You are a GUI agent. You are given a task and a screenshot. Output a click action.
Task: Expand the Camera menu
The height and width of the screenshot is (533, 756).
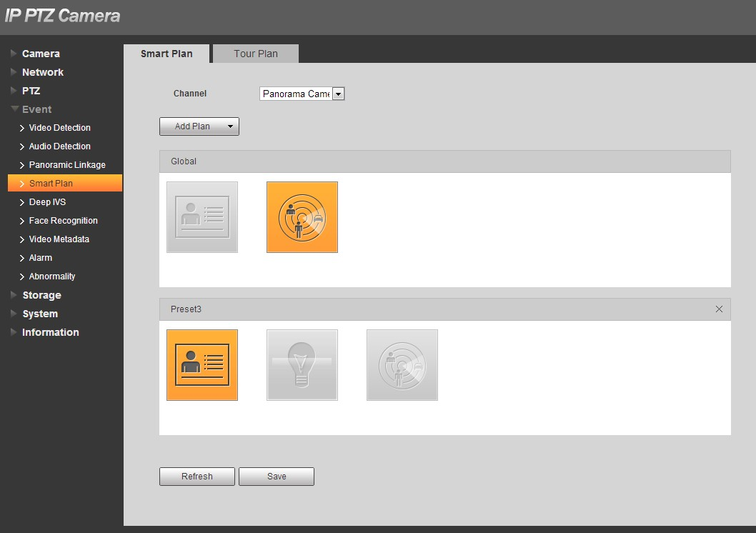[41, 54]
